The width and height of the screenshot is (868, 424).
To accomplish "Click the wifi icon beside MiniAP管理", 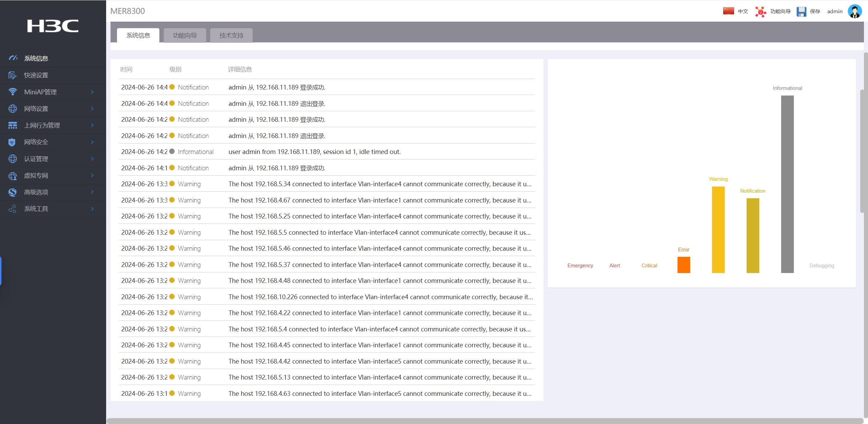I will (13, 92).
